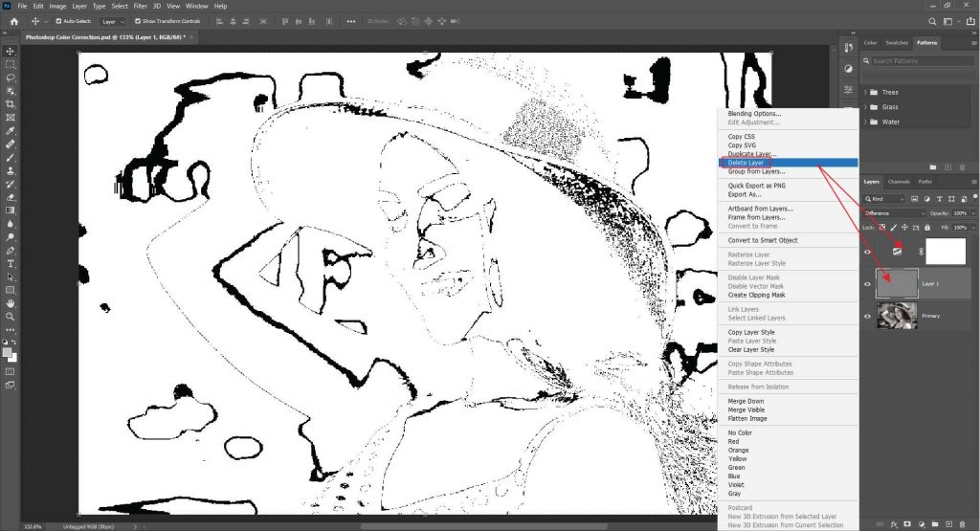Click the background color swatch
The image size is (980, 531).
coord(13,359)
